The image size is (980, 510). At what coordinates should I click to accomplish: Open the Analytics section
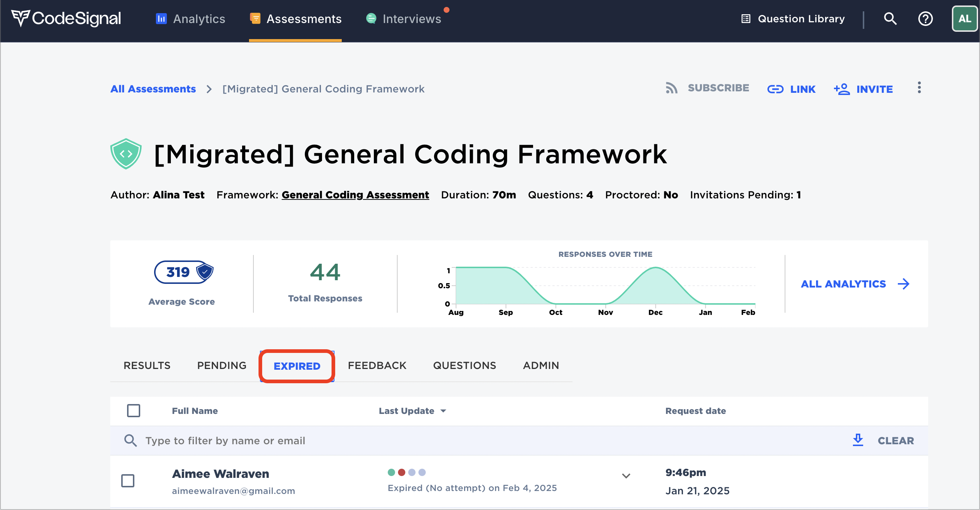(x=190, y=19)
